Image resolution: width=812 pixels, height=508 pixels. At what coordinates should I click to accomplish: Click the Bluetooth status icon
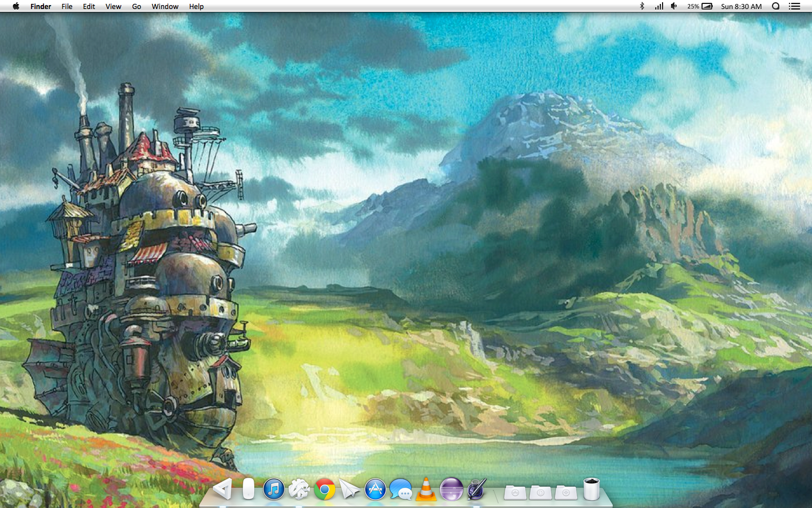click(x=642, y=6)
